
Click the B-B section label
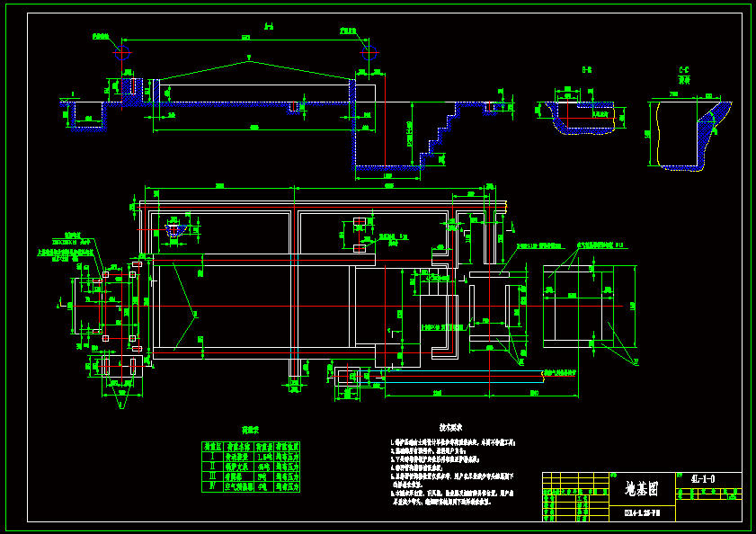pos(586,70)
